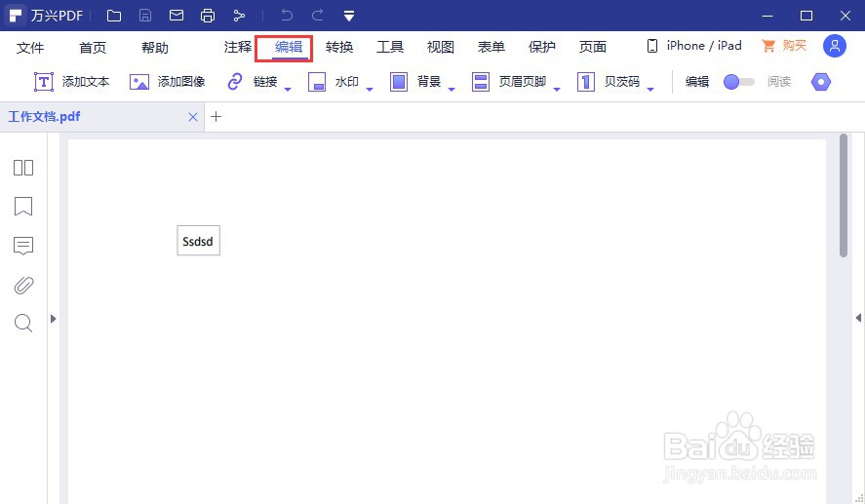865x504 pixels.
Task: Toggle the 编辑/阅读 mode switch
Action: [738, 82]
